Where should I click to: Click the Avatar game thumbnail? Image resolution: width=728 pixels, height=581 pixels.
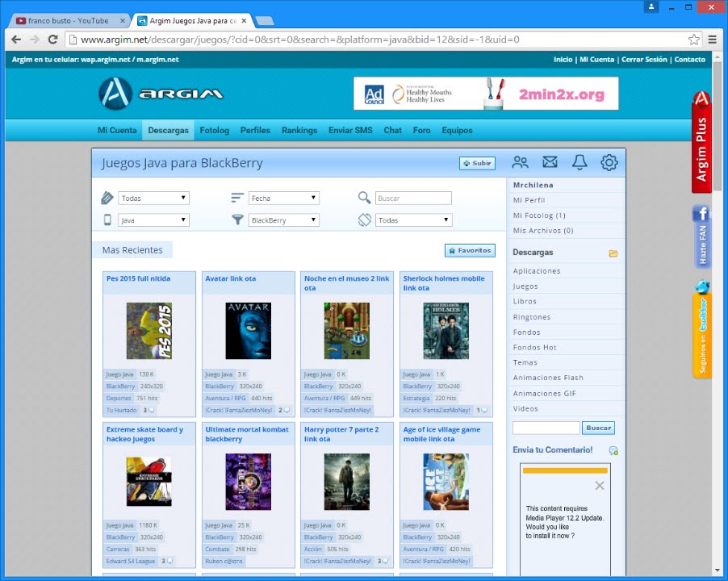pyautogui.click(x=248, y=331)
